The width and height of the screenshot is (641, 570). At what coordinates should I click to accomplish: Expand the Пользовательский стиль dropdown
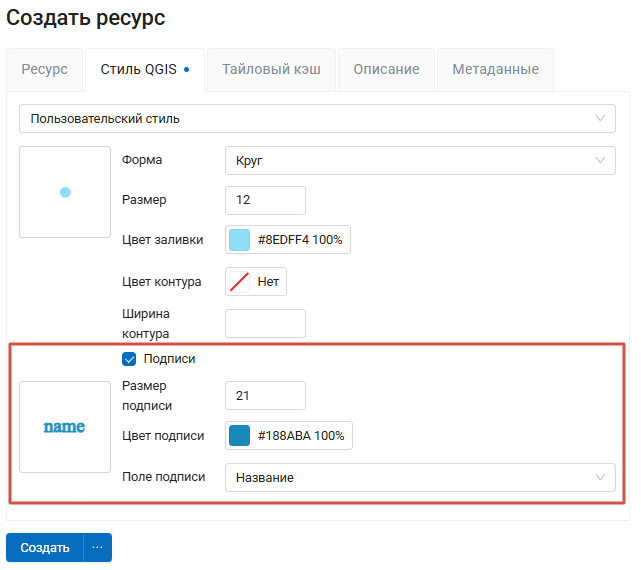[x=315, y=119]
